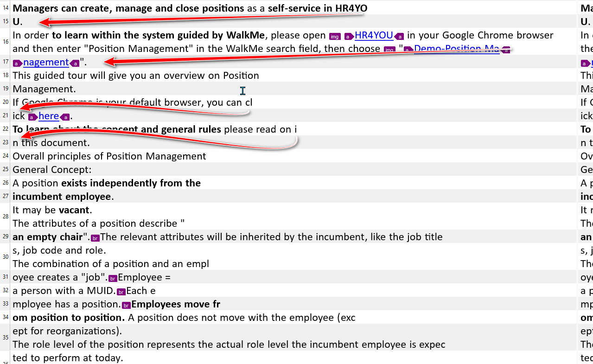Click "If Google Chrome is your default browser" segment
Screen dimensions: 593x364
click(x=132, y=102)
